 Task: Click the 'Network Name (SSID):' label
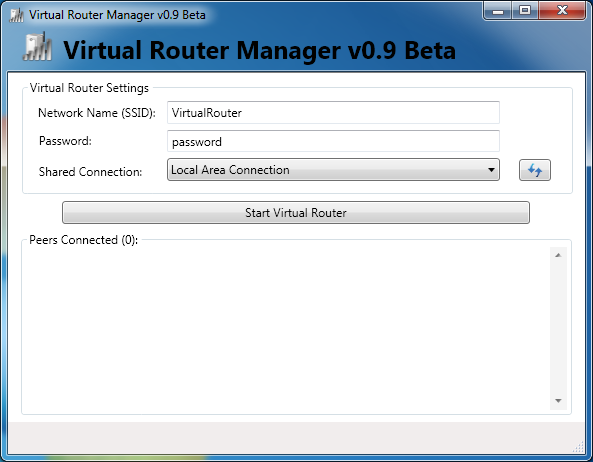coord(97,113)
